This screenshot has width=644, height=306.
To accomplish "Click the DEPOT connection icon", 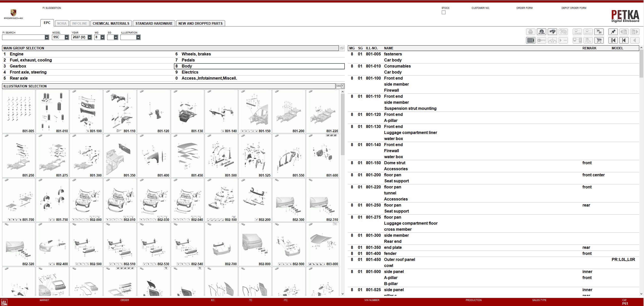I will coord(588,32).
